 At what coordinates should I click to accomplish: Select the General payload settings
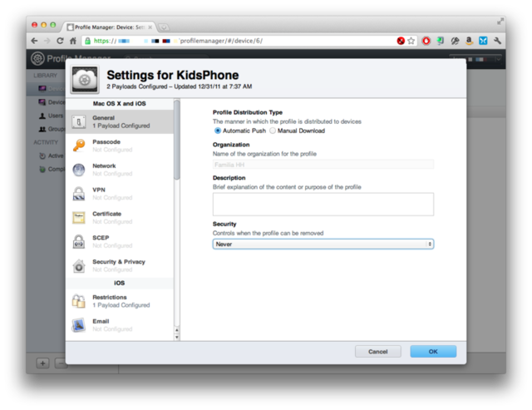click(x=120, y=121)
